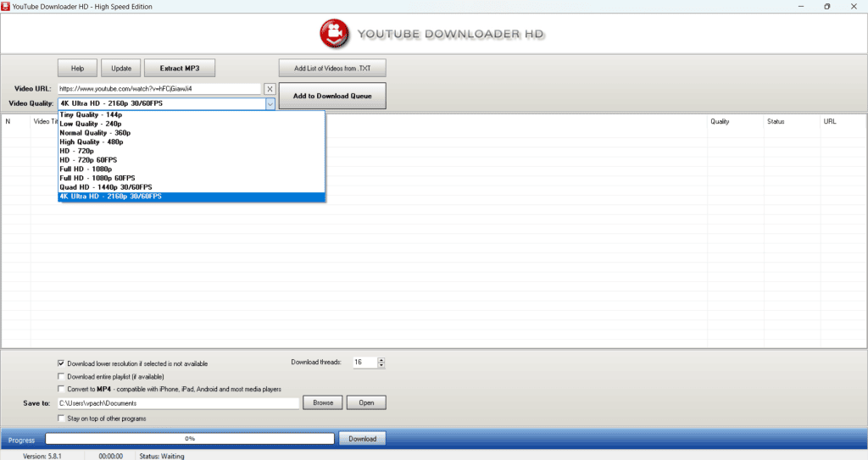The image size is (868, 460).
Task: Minimize the YouTube Downloader HD window
Action: coord(800,7)
